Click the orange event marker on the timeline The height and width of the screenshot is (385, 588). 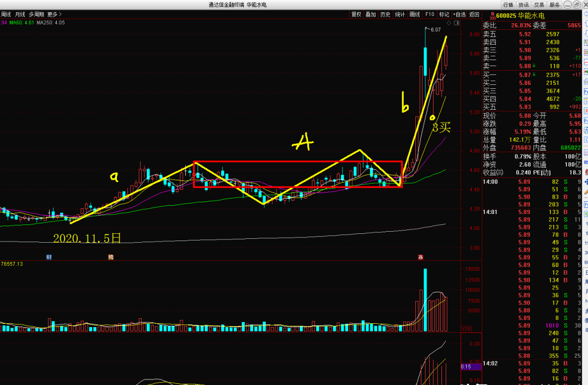(110, 258)
